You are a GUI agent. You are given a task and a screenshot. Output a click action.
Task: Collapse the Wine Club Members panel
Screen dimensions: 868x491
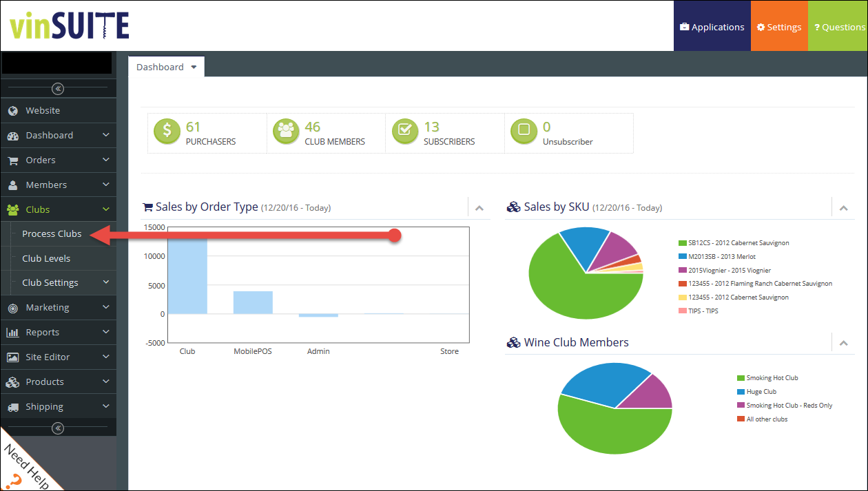click(843, 343)
